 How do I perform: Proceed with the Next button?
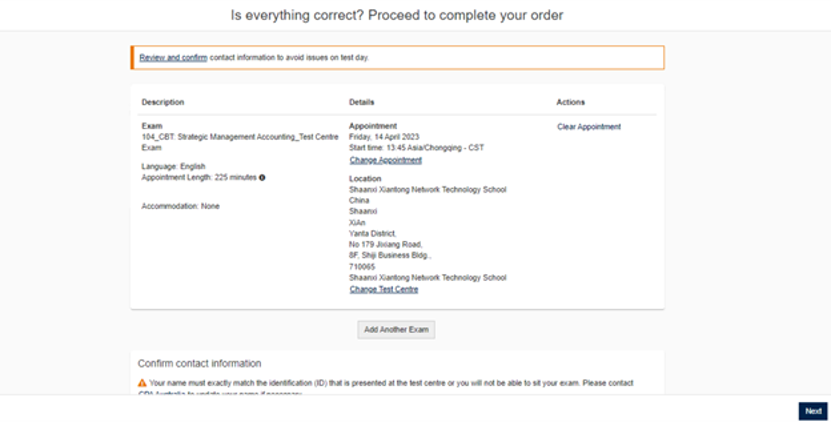(813, 411)
